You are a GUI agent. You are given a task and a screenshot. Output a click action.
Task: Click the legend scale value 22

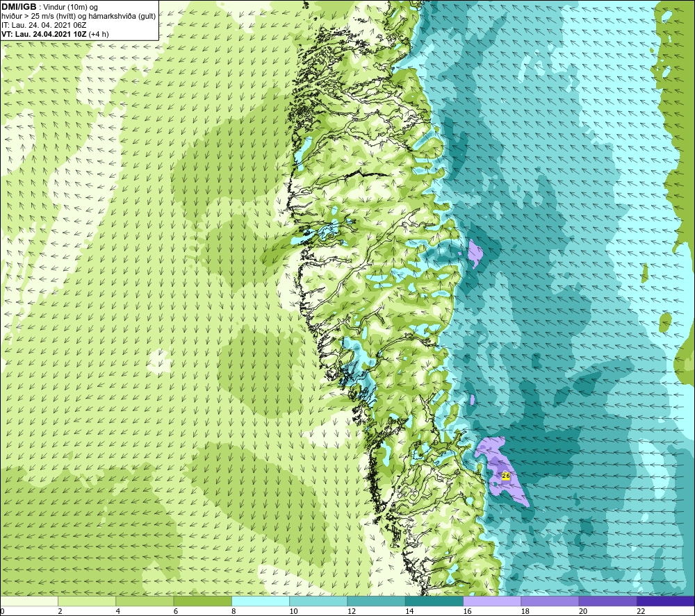tap(641, 611)
